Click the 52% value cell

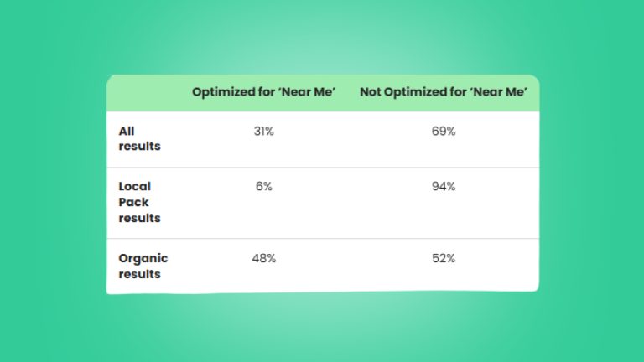coord(444,259)
